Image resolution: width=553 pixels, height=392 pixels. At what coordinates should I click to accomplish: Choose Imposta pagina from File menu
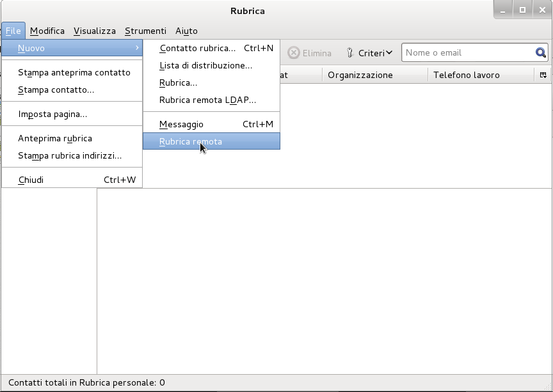[x=52, y=114]
